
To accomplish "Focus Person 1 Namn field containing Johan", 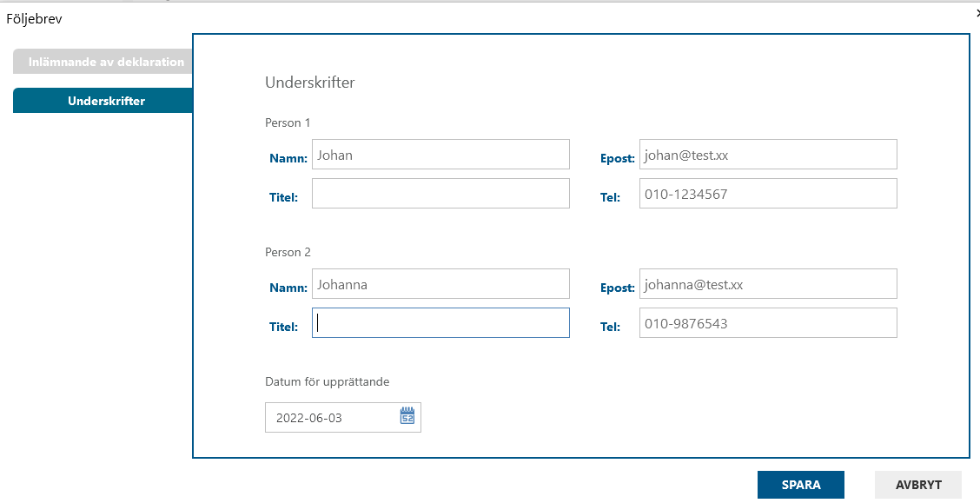I will [x=440, y=155].
